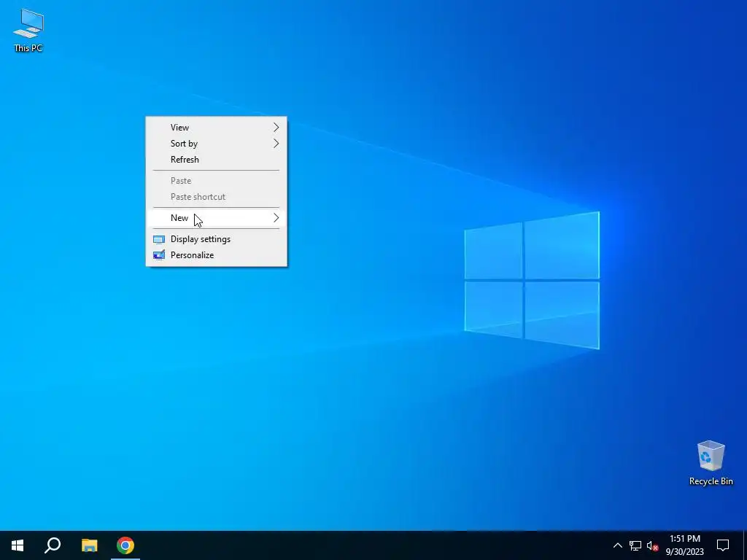Image resolution: width=747 pixels, height=560 pixels.
Task: Open taskbar Search magnifier
Action: tap(53, 545)
